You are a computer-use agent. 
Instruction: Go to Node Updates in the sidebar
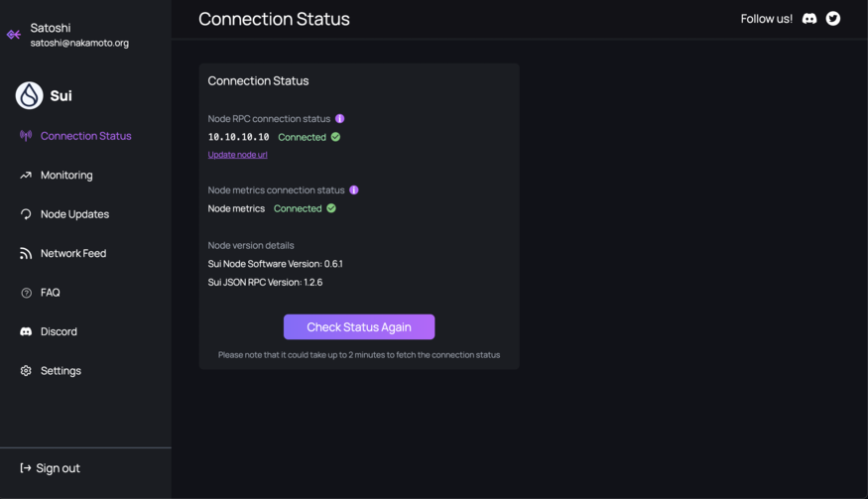tap(74, 214)
